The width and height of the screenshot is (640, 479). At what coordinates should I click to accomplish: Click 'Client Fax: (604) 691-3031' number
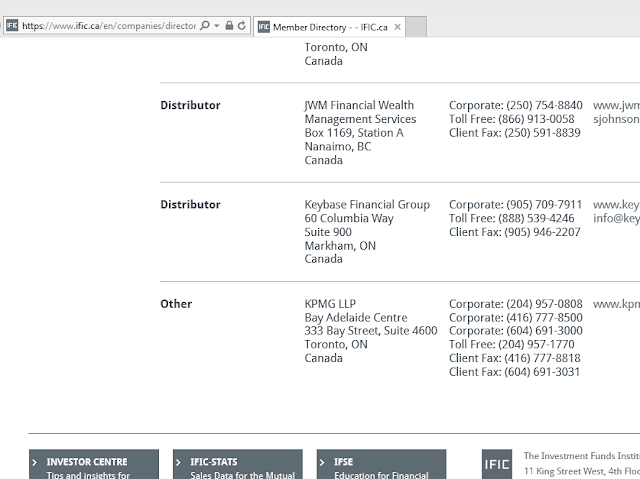[x=514, y=372]
